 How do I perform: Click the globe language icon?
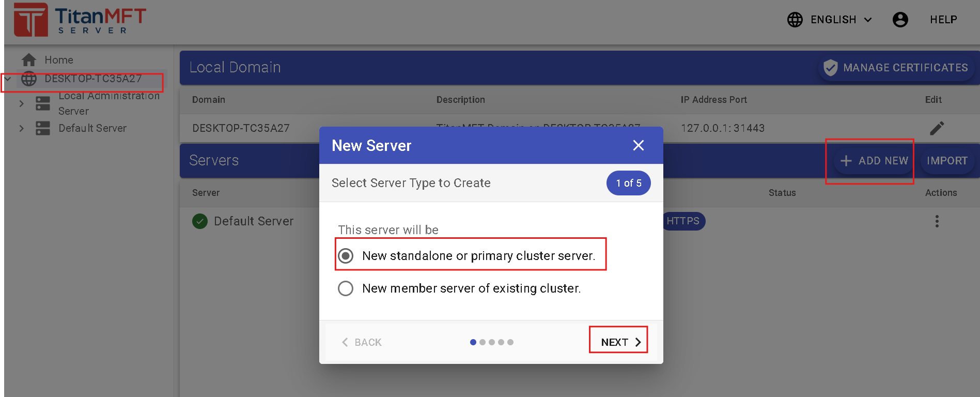(795, 20)
